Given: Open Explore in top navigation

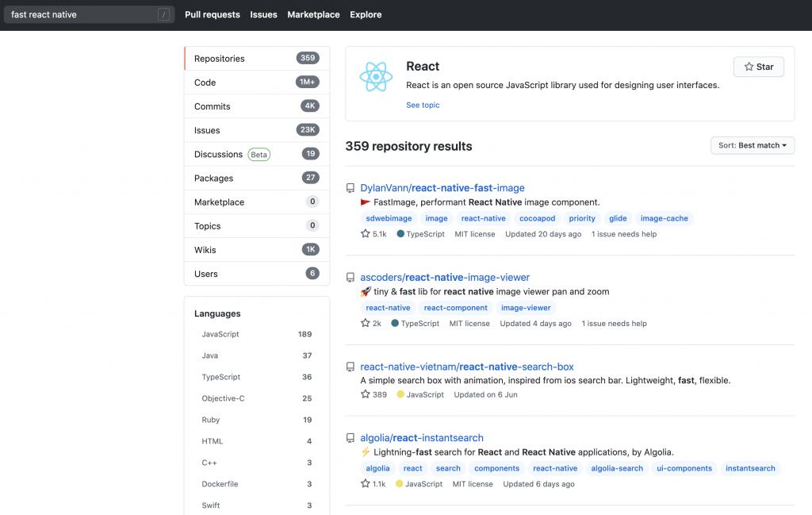Looking at the screenshot, I should 366,14.
